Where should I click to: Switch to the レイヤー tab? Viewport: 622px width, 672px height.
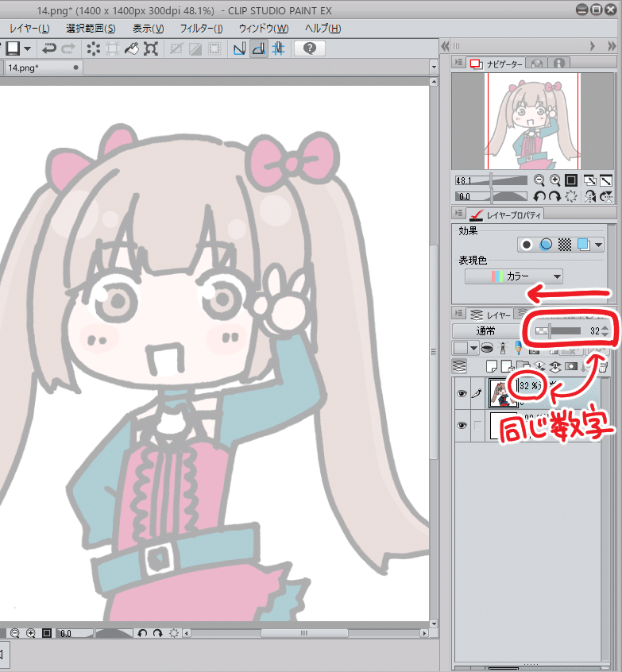[x=491, y=315]
